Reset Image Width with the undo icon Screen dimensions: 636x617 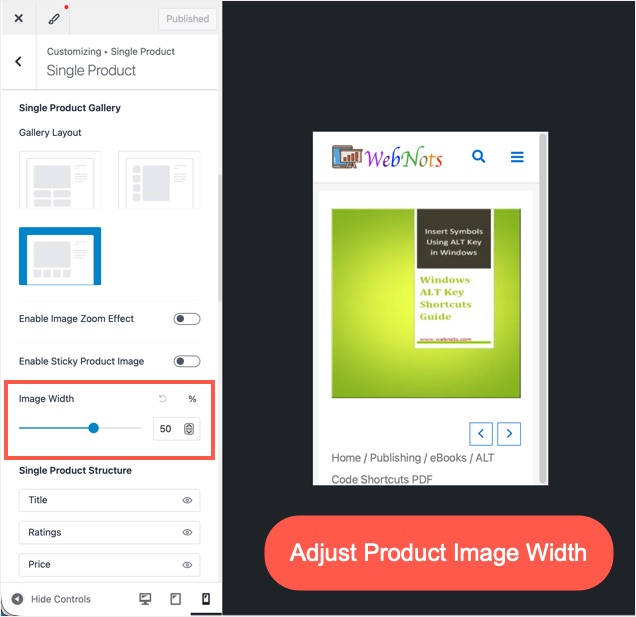(x=163, y=399)
